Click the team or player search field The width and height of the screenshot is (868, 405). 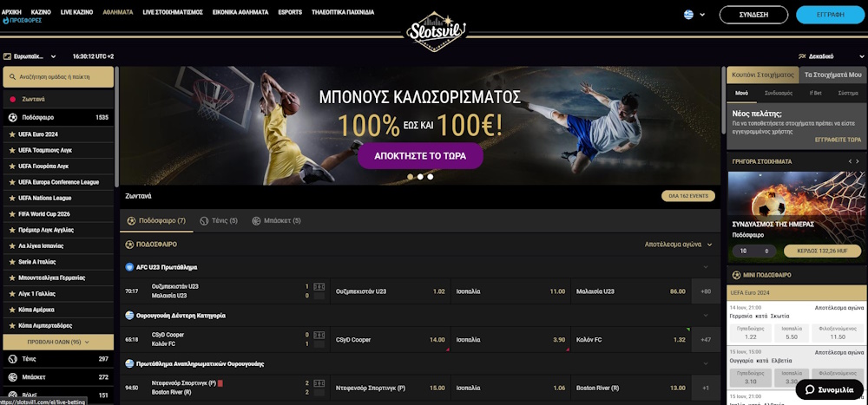[59, 77]
